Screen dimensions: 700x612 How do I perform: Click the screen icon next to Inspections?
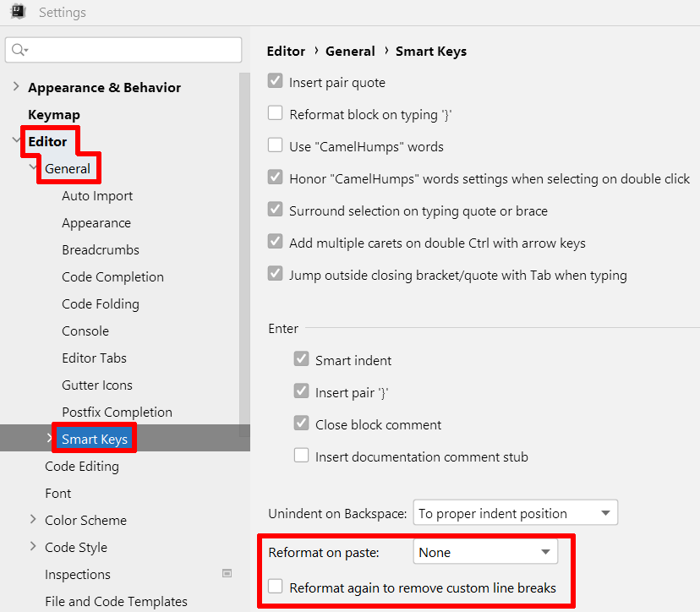tap(227, 573)
